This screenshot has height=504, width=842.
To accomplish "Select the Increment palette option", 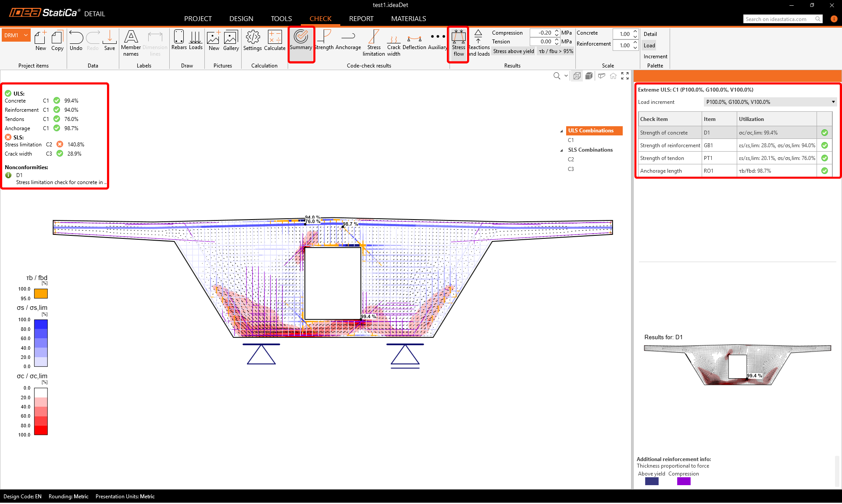I will coord(655,57).
